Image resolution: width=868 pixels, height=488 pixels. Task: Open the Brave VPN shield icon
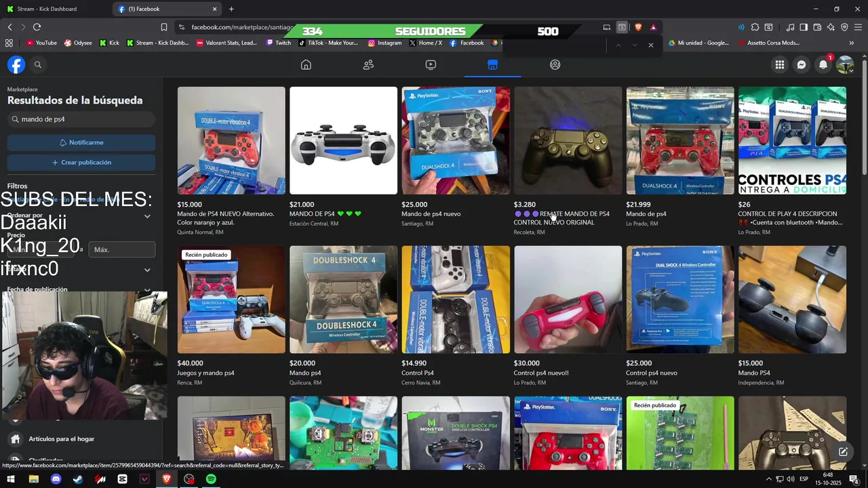(x=844, y=27)
